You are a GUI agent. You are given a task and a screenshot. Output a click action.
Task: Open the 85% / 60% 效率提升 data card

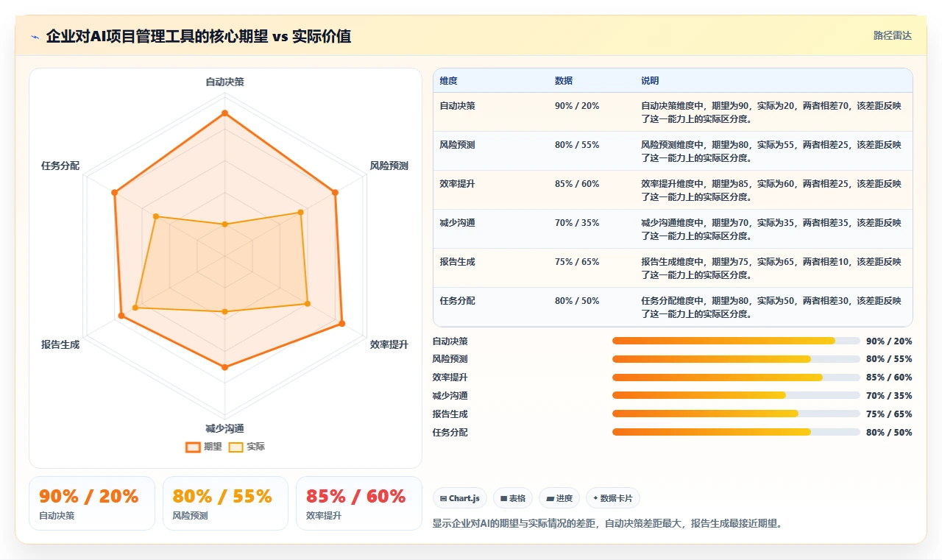358,503
